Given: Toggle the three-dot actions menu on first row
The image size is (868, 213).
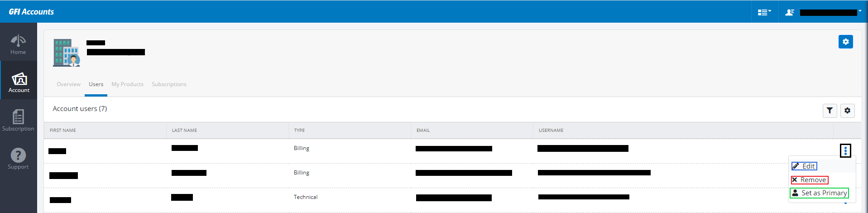Looking at the screenshot, I should tap(845, 150).
